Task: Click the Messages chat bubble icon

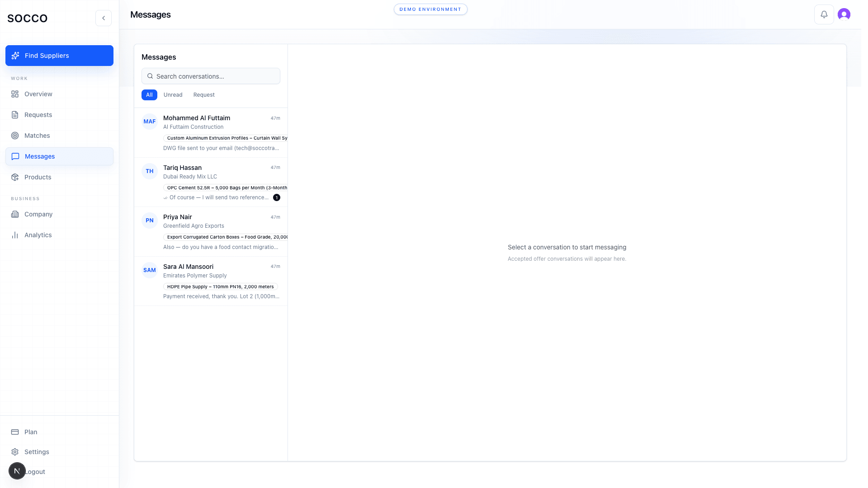Action: pos(15,156)
